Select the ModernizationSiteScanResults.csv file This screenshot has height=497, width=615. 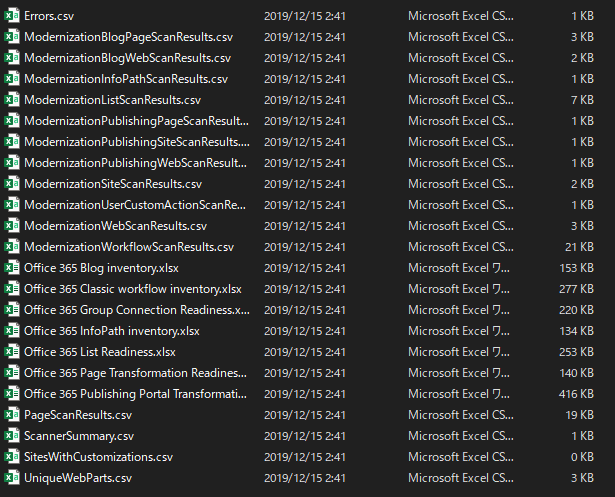(x=112, y=183)
